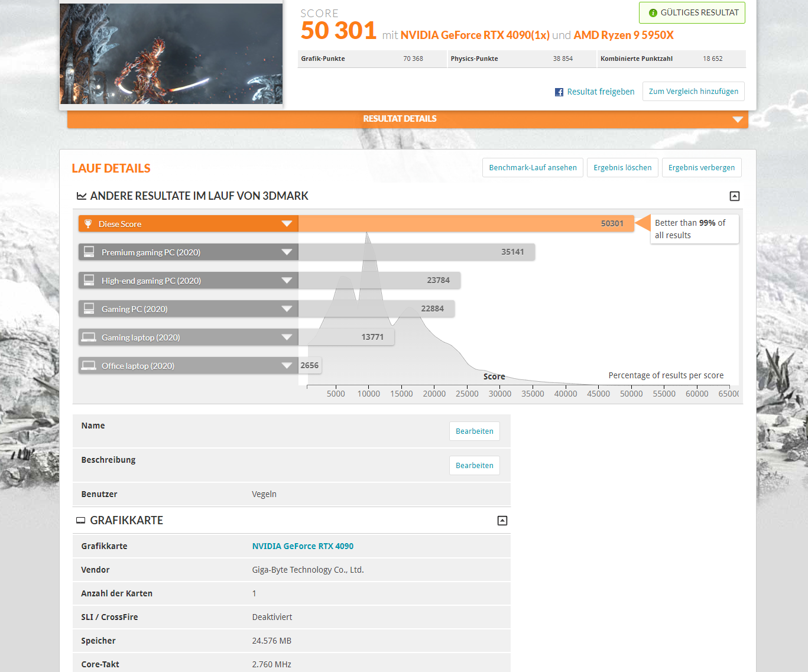Image resolution: width=808 pixels, height=672 pixels.
Task: Click the monitor icon on High-end gaming PC row
Action: pyautogui.click(x=89, y=280)
